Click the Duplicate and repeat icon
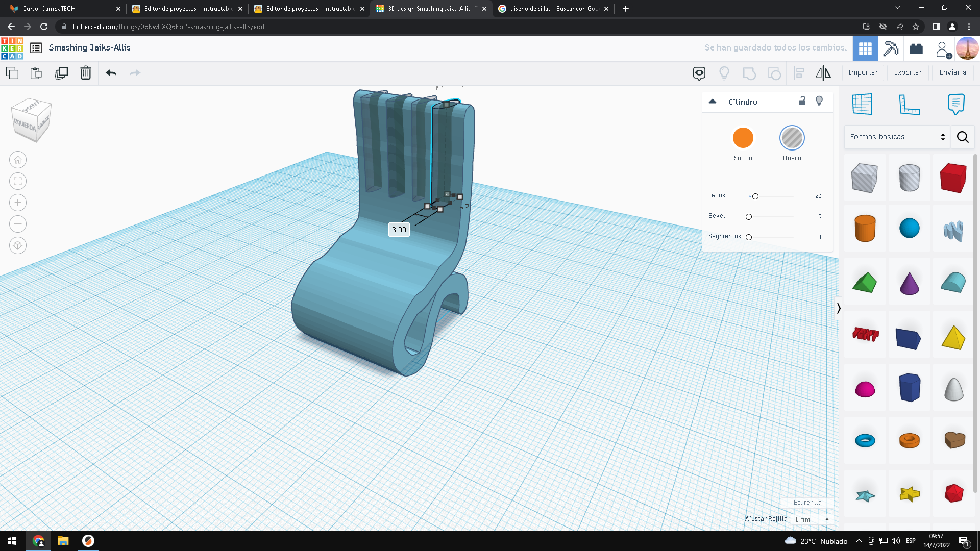980x551 pixels. [x=61, y=73]
